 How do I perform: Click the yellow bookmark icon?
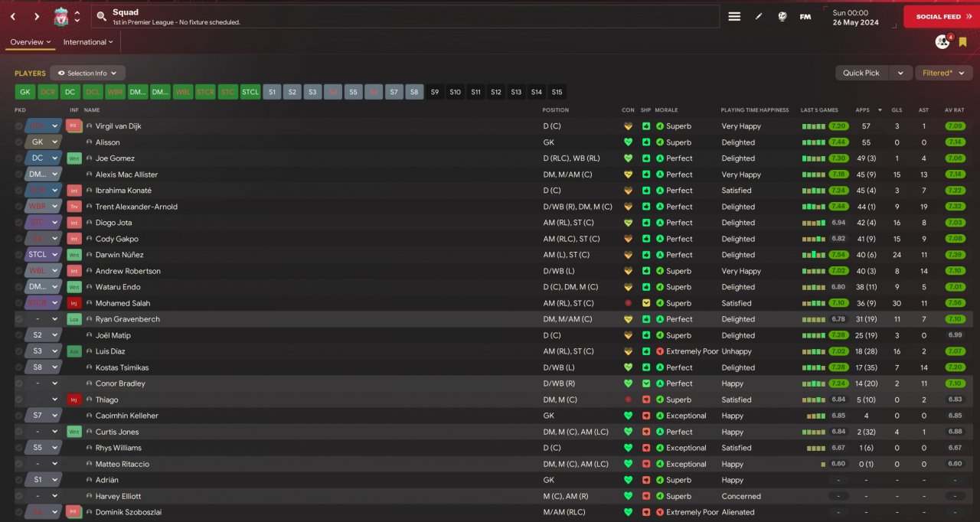tap(963, 42)
